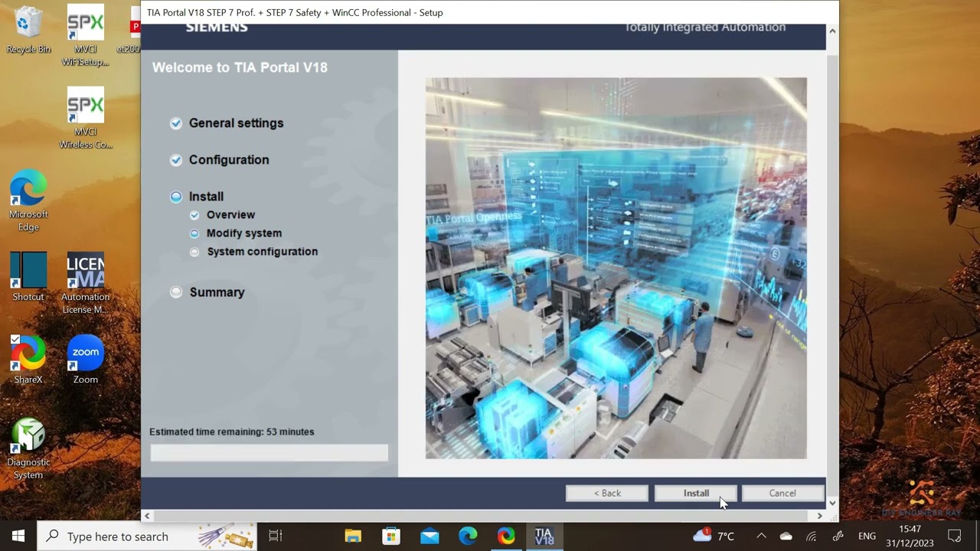
Task: Select the Summary step
Action: click(217, 292)
